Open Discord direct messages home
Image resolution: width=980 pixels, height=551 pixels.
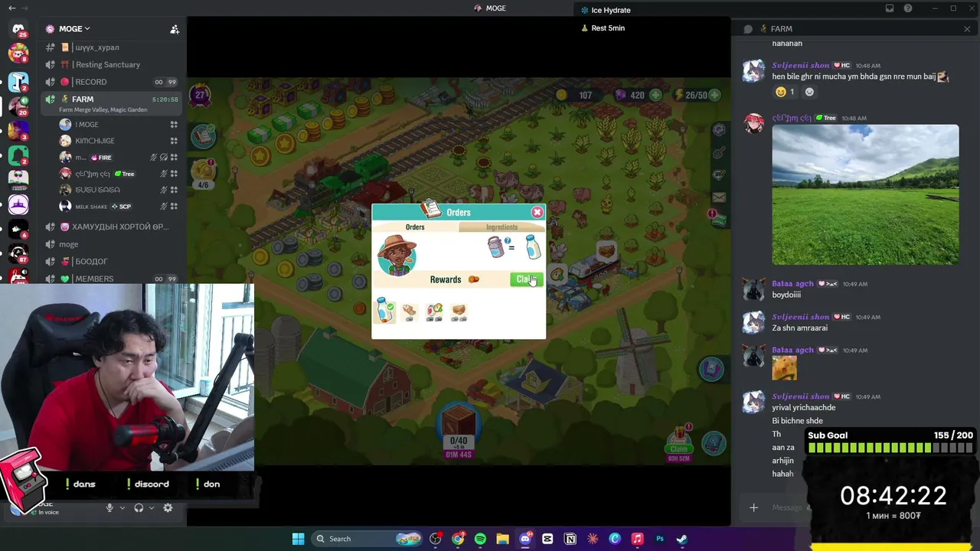coord(18,30)
